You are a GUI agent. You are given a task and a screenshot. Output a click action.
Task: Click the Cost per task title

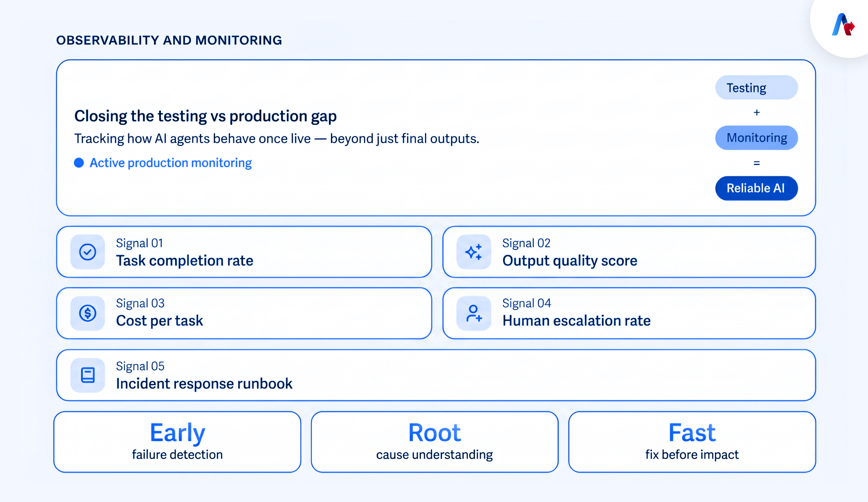[x=159, y=320]
